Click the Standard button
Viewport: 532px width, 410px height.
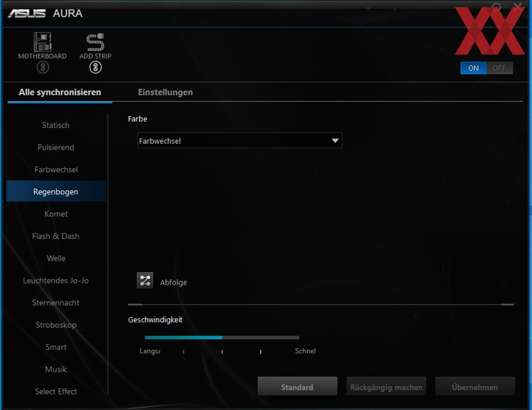pos(297,387)
